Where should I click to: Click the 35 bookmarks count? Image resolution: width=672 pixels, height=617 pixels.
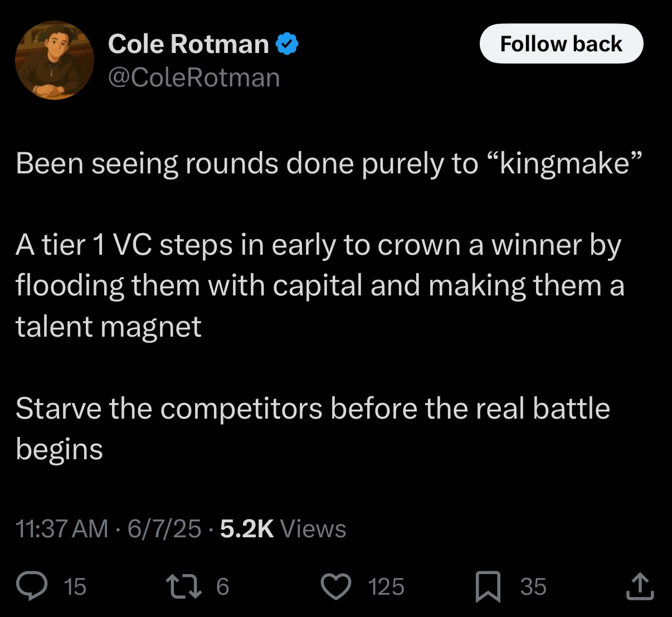pos(533,587)
